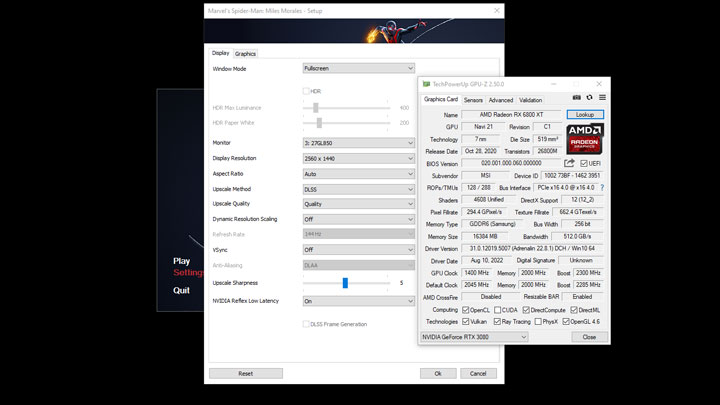Open the NVIDIA Reflex Low Latency dropdown
The height and width of the screenshot is (405, 720).
point(359,301)
